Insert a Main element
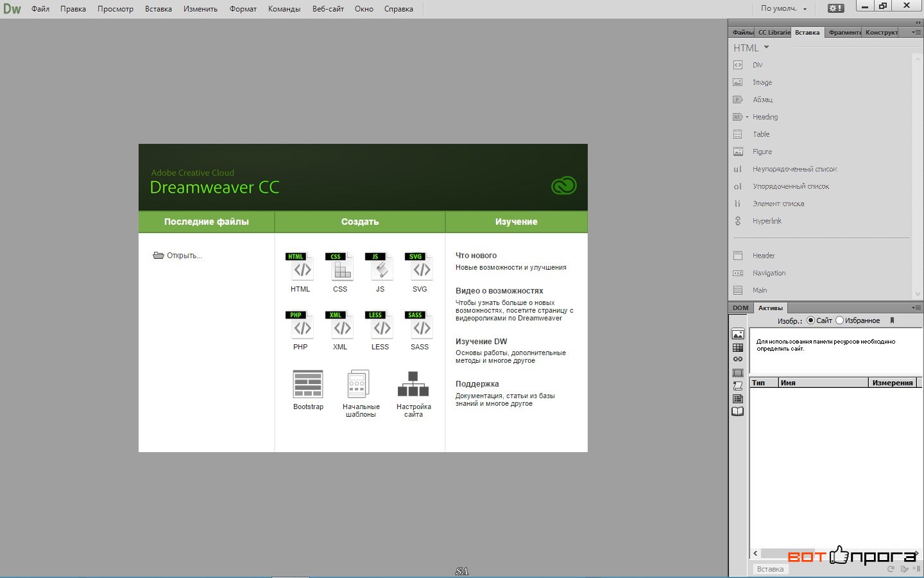This screenshot has width=924, height=578. (x=750, y=290)
